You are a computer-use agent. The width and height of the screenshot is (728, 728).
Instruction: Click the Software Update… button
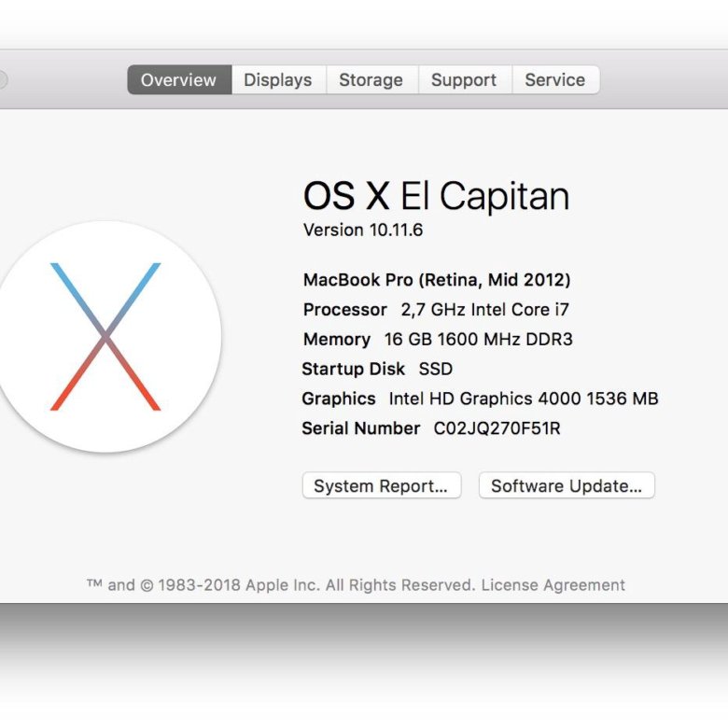567,485
